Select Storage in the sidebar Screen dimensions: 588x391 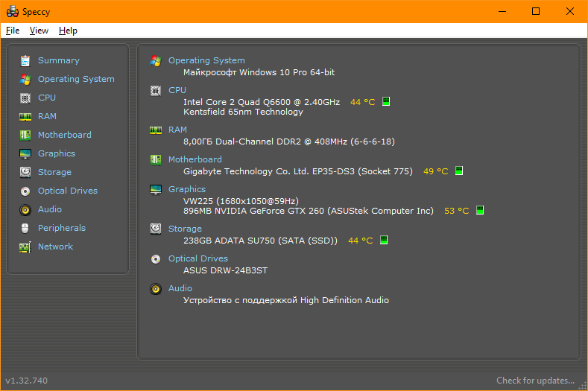pos(54,172)
